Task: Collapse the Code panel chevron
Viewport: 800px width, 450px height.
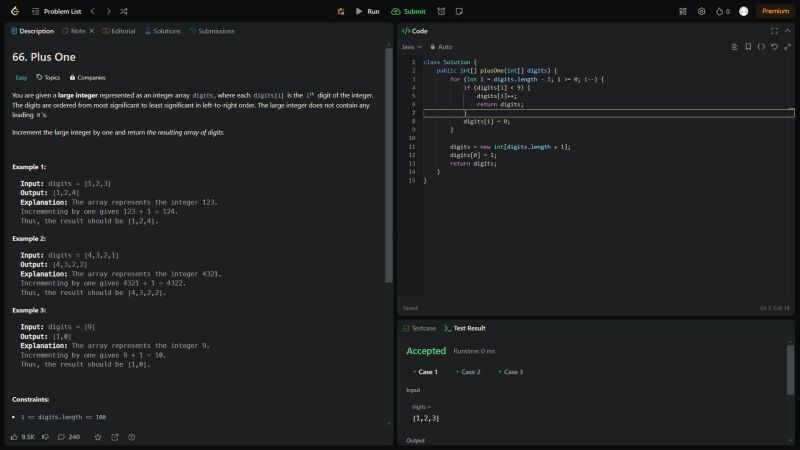Action: 788,31
